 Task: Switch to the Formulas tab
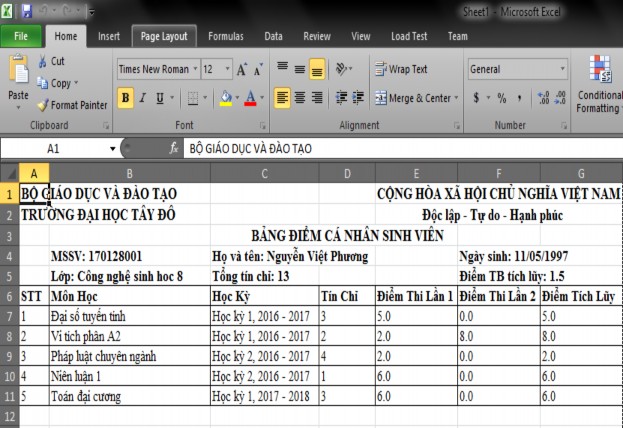pyautogui.click(x=226, y=37)
